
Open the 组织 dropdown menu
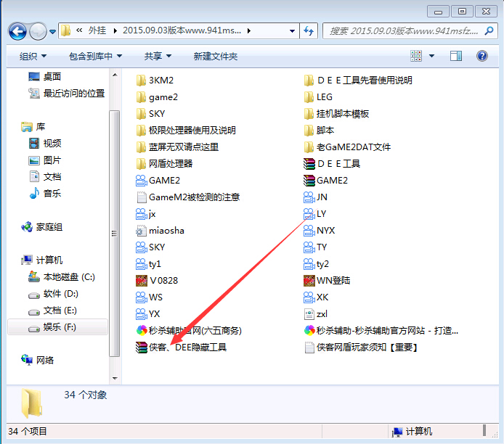pos(33,56)
